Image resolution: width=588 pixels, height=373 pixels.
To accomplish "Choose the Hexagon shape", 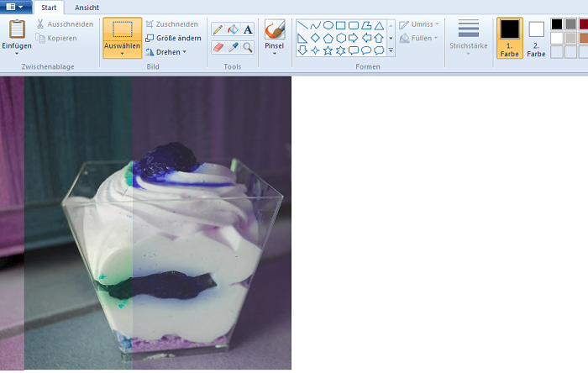I will pos(340,38).
